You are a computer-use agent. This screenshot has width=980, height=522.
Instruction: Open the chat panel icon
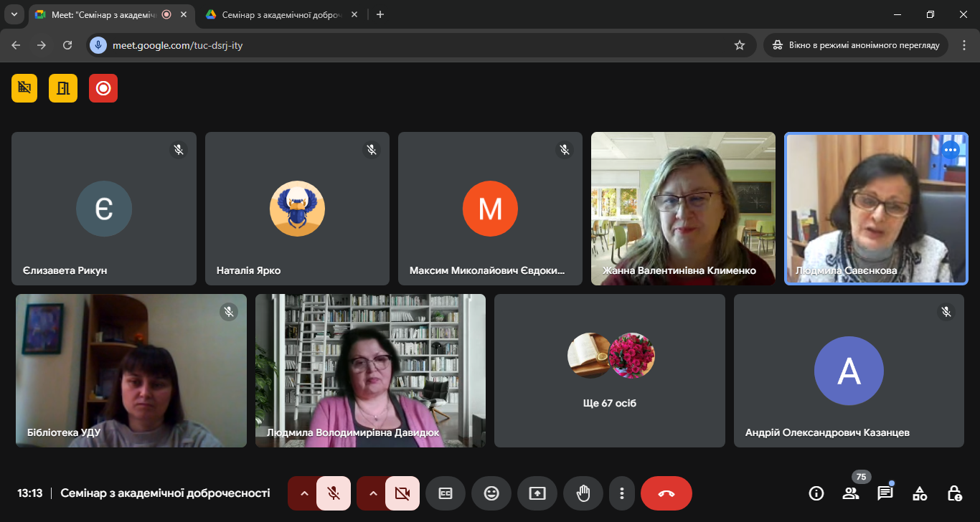point(885,493)
